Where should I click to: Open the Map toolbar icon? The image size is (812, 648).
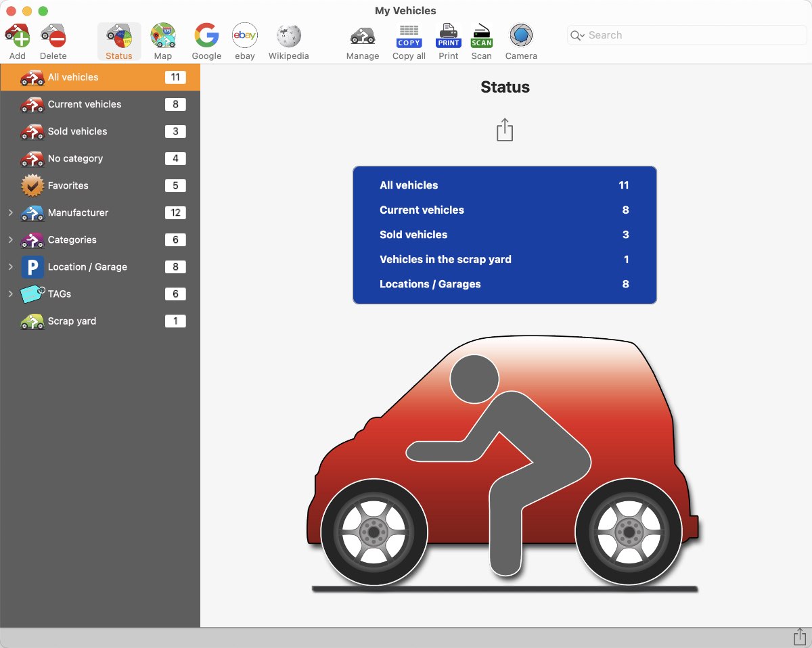(163, 35)
